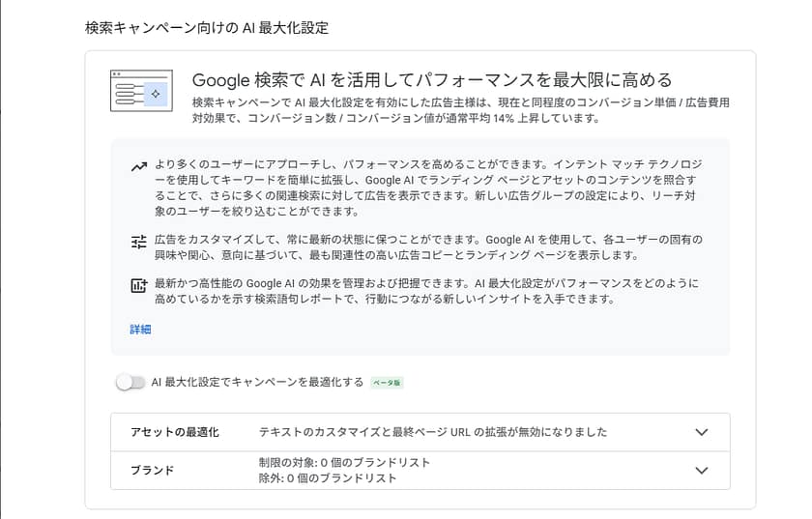Select the アセットの最適化 row label
This screenshot has height=519, width=812.
pos(175,432)
